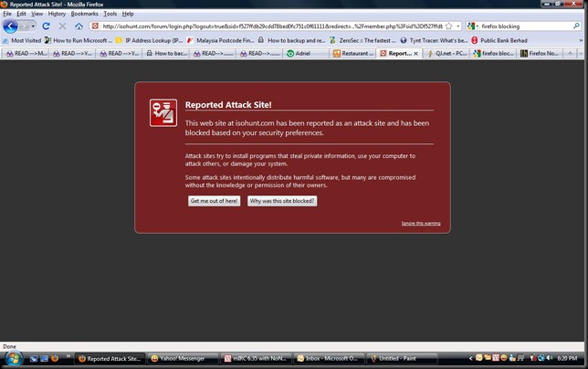Show hidden system tray icons arrow
This screenshot has width=588, height=369.
(470, 359)
